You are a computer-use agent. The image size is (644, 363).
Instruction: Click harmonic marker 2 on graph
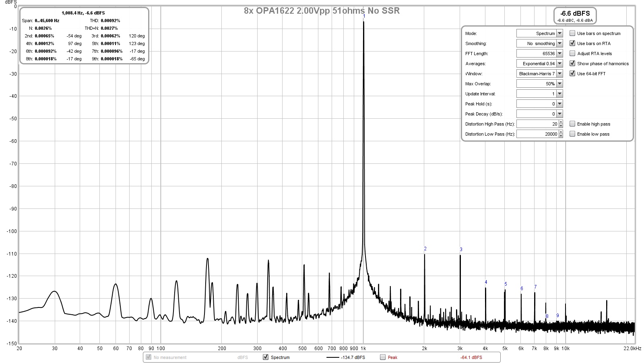point(425,249)
